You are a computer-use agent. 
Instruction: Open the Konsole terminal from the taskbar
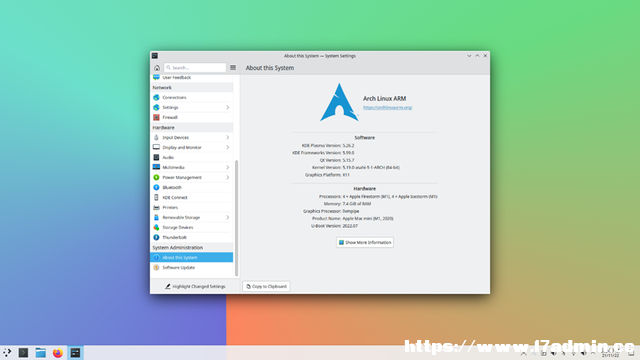coord(23,353)
